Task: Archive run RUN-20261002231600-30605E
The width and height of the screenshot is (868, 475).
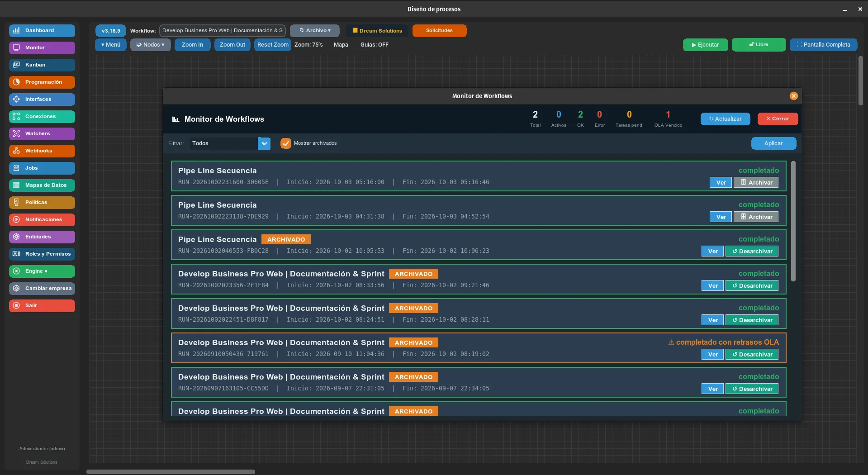Action: (x=756, y=182)
